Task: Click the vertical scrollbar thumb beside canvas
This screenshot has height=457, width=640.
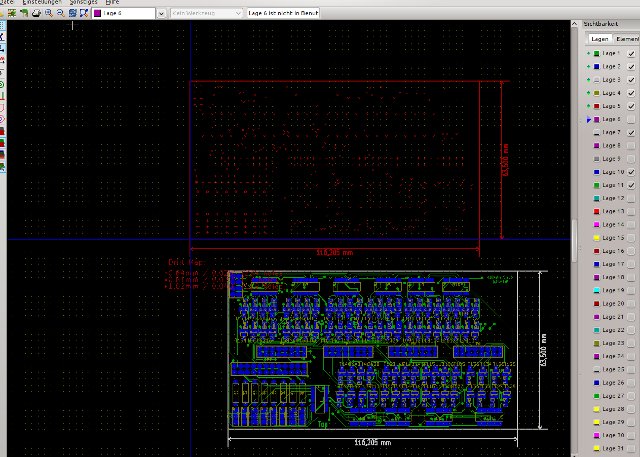Action: (x=574, y=241)
